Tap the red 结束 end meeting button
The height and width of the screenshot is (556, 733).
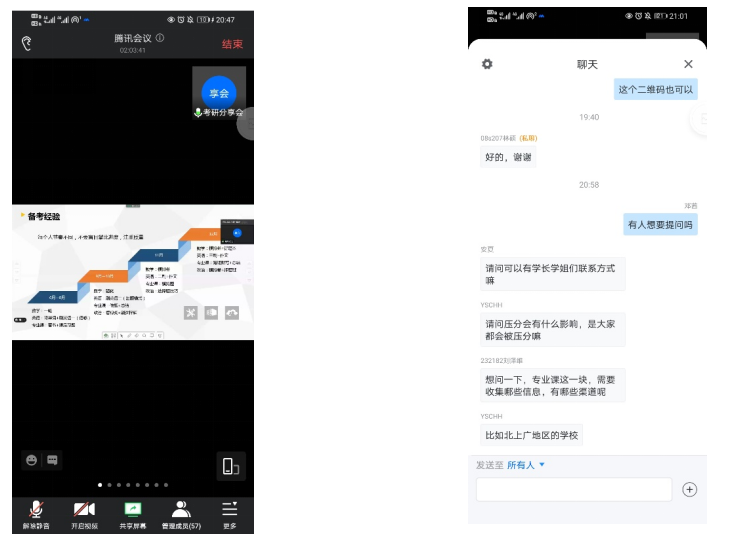point(232,44)
